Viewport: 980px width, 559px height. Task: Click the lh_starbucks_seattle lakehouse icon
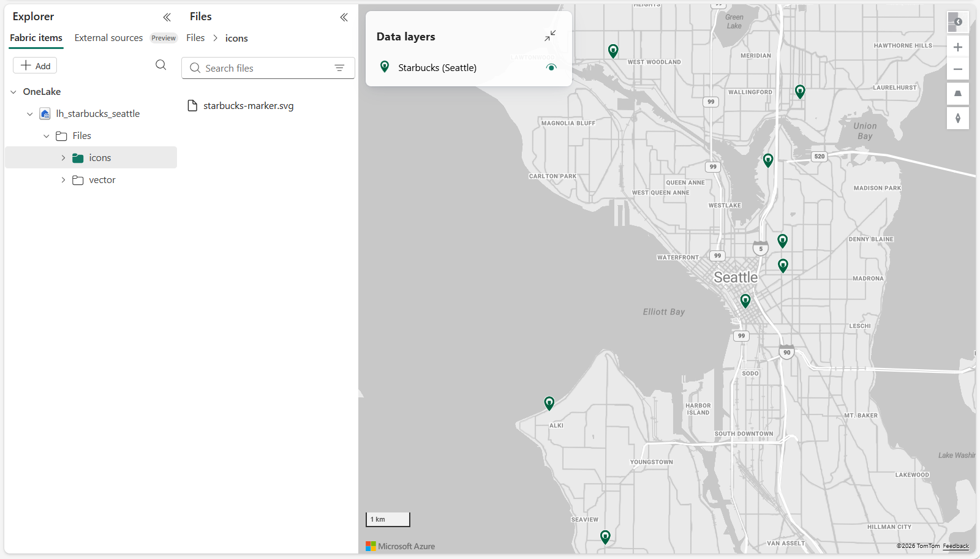[45, 114]
